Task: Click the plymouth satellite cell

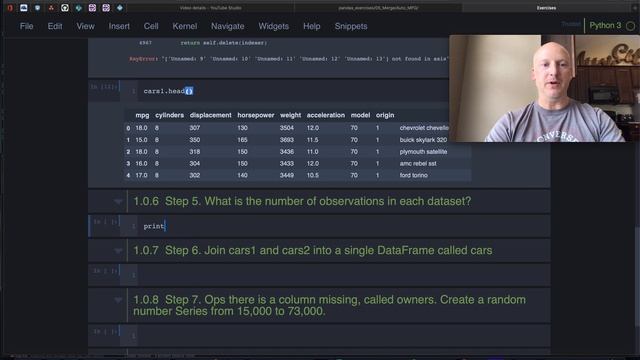Action: (423, 151)
